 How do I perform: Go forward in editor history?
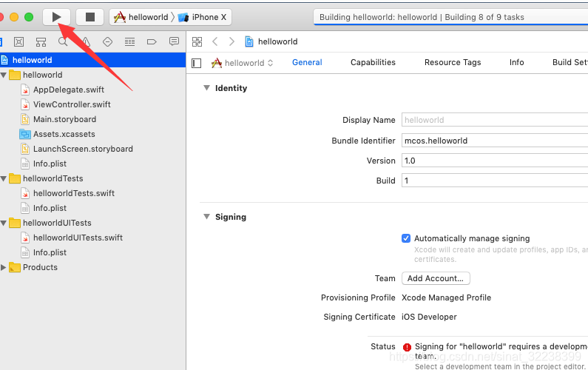coord(232,41)
